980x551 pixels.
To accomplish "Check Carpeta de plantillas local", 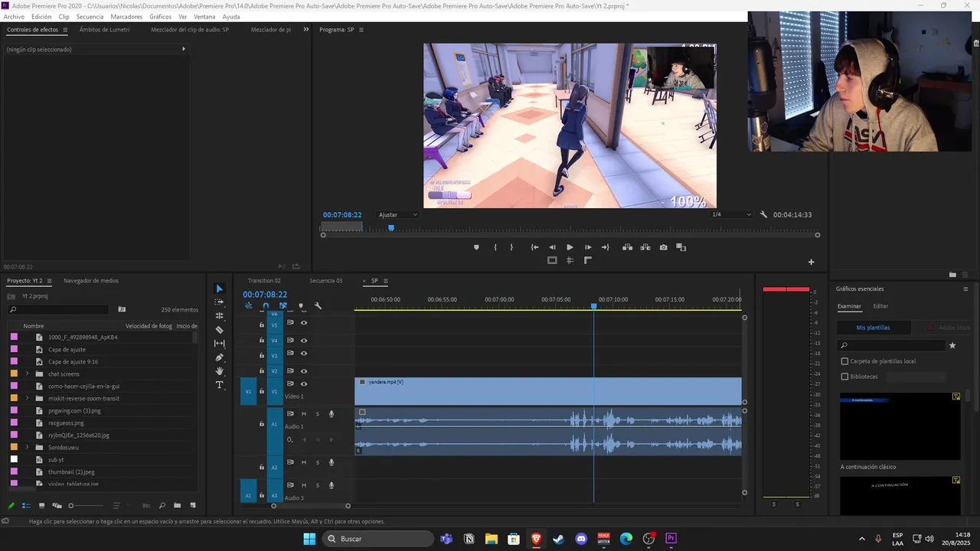I will [x=845, y=361].
